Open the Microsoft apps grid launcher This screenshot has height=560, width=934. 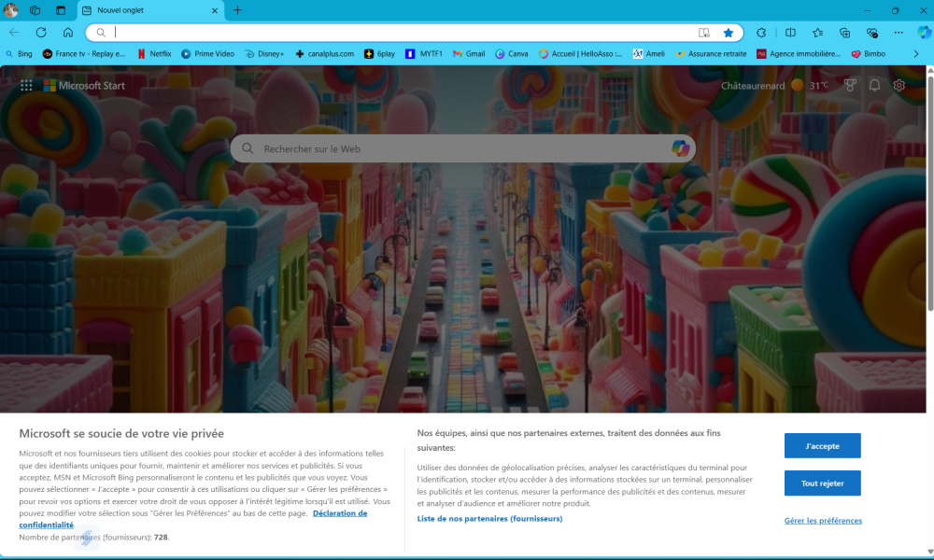tap(26, 85)
